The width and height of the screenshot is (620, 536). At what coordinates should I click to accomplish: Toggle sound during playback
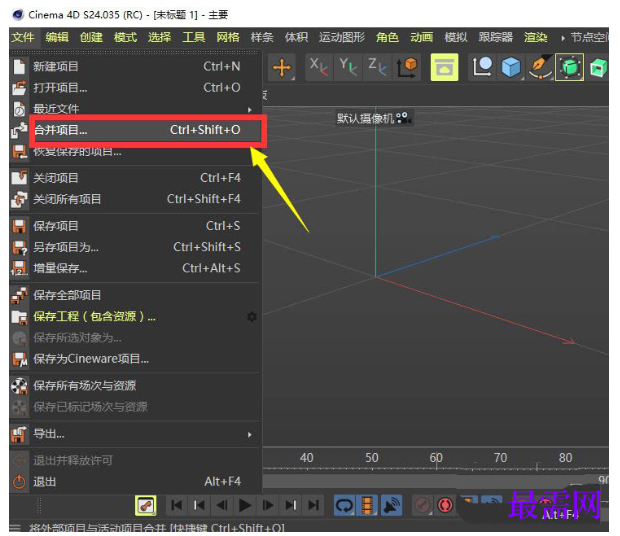click(x=391, y=506)
